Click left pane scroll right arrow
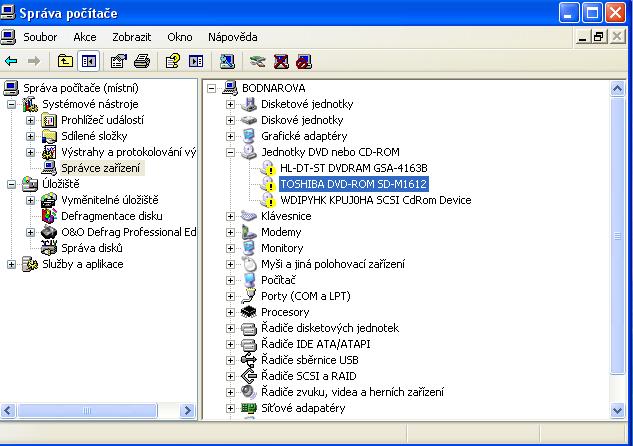 (x=188, y=410)
